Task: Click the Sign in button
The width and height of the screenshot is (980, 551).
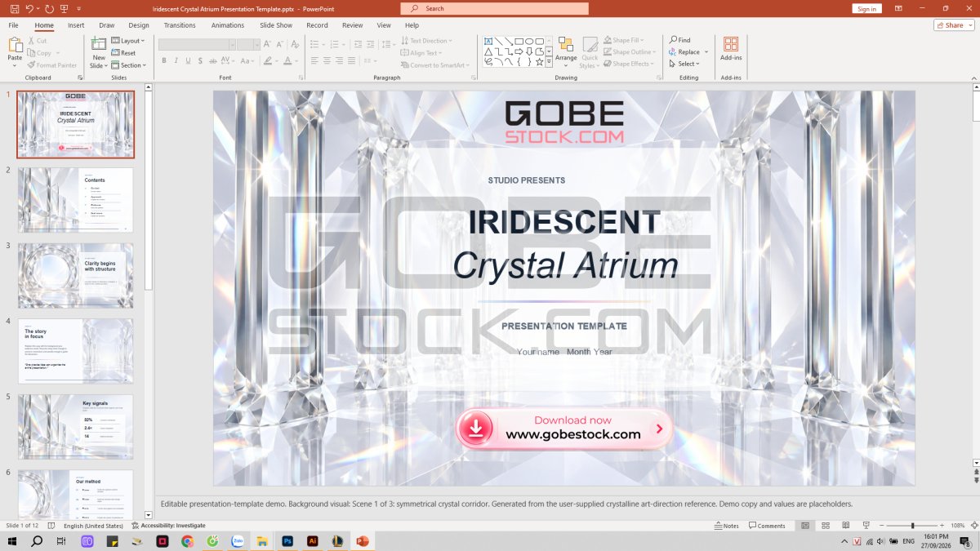Action: (866, 8)
